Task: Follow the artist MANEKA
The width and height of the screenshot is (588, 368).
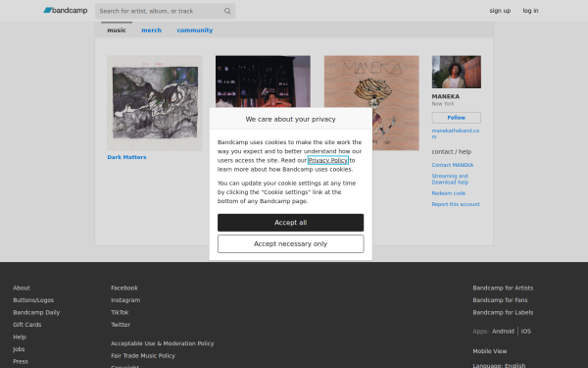Action: 457,118
